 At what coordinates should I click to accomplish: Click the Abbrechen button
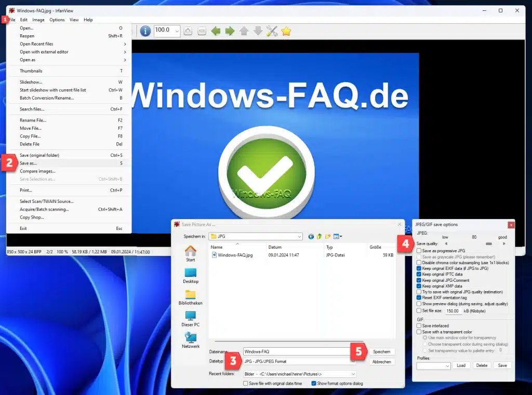382,362
